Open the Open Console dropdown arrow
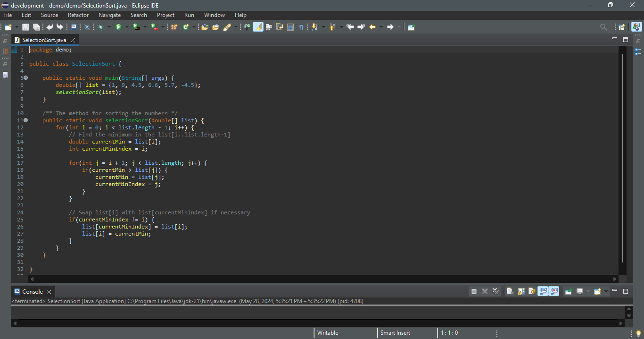Viewport: 644px width, 339px height. pos(606,291)
